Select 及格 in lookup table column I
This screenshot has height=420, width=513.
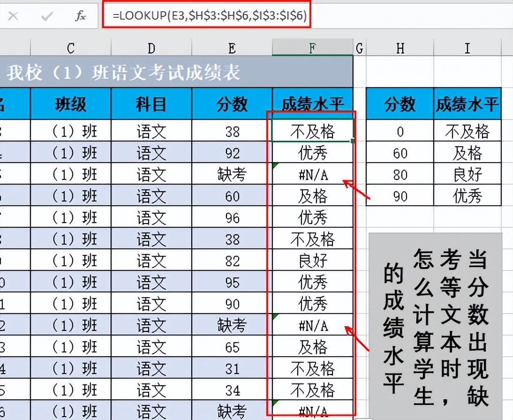pos(467,153)
